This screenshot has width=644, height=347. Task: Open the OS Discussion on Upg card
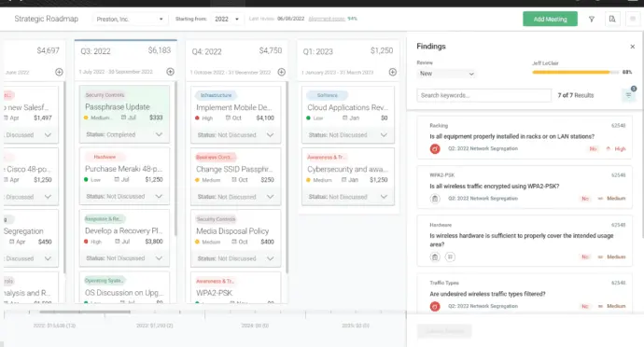(124, 292)
